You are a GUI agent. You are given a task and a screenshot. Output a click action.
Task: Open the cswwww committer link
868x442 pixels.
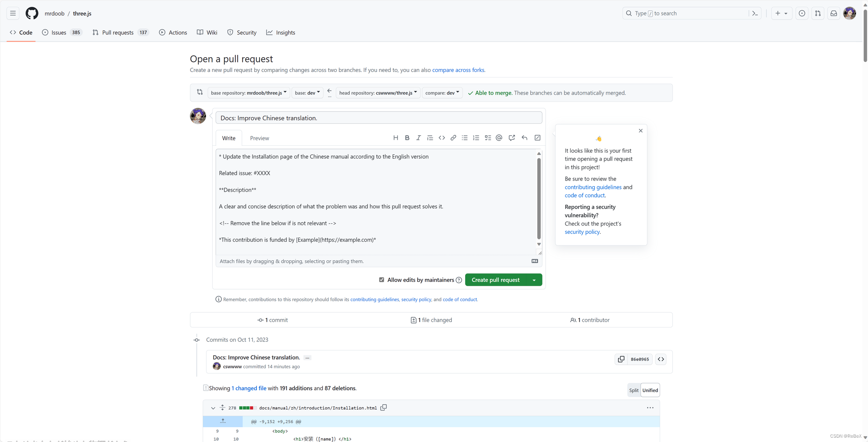pyautogui.click(x=232, y=367)
